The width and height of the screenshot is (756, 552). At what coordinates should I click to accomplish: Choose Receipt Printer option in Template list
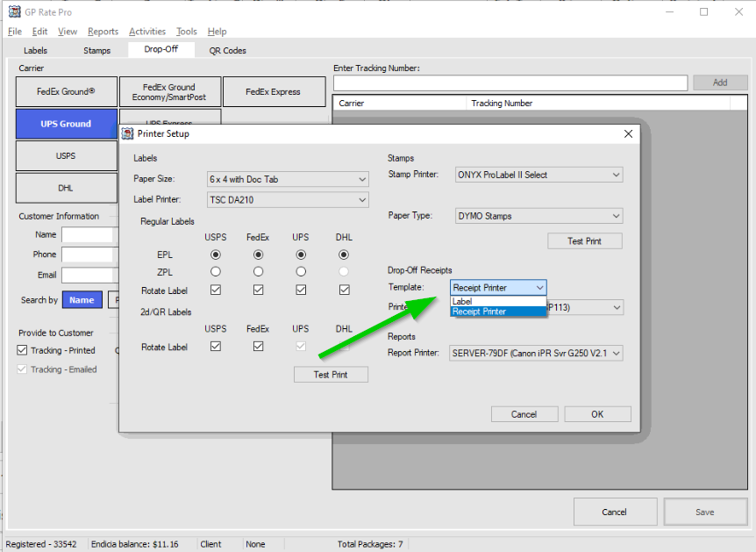click(498, 312)
